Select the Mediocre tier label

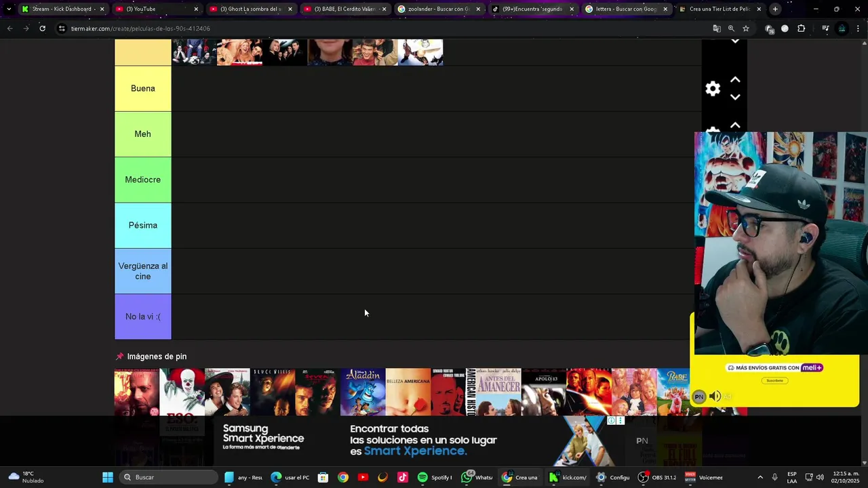143,180
